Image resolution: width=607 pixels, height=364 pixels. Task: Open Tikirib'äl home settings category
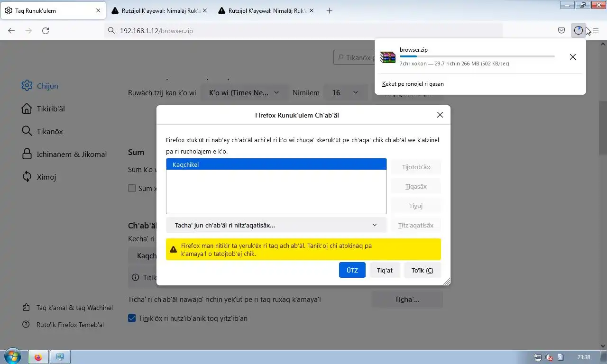click(x=43, y=109)
